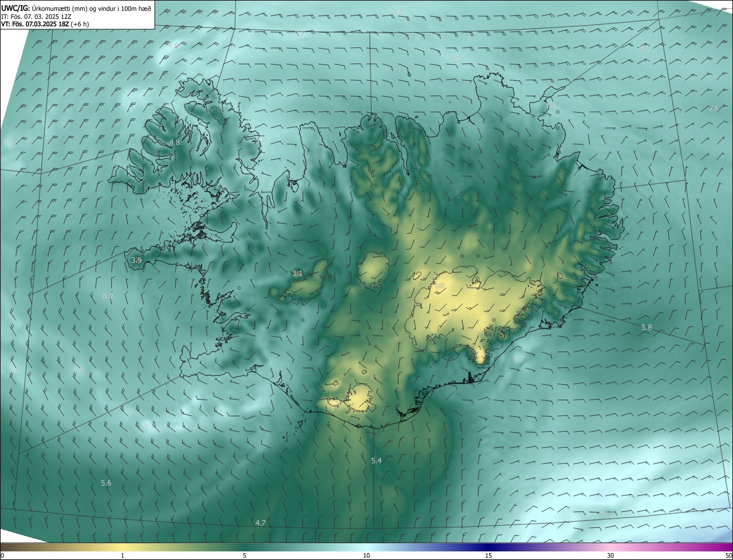Click the 3.9 value label

tap(136, 261)
